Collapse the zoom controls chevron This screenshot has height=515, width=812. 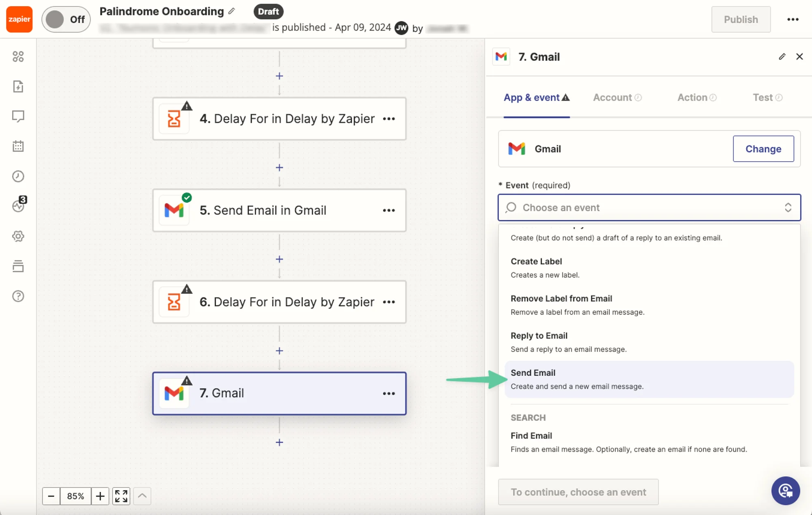coord(142,496)
